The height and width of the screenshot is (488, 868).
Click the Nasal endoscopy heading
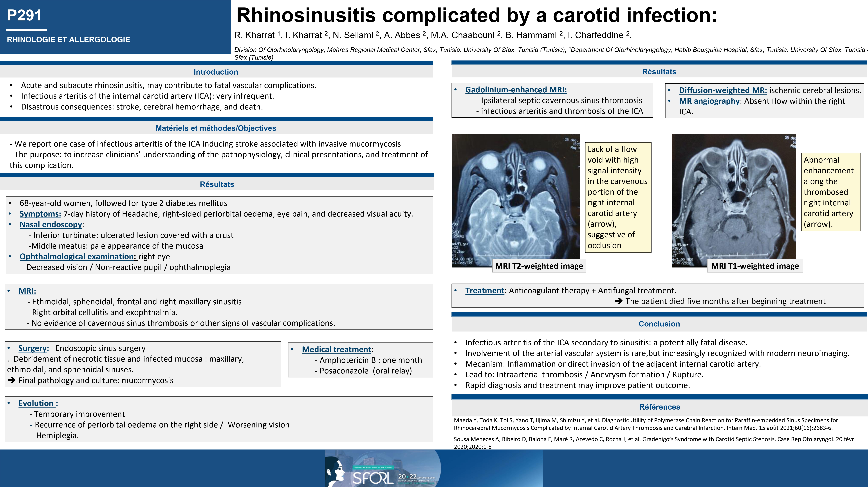pyautogui.click(x=51, y=225)
